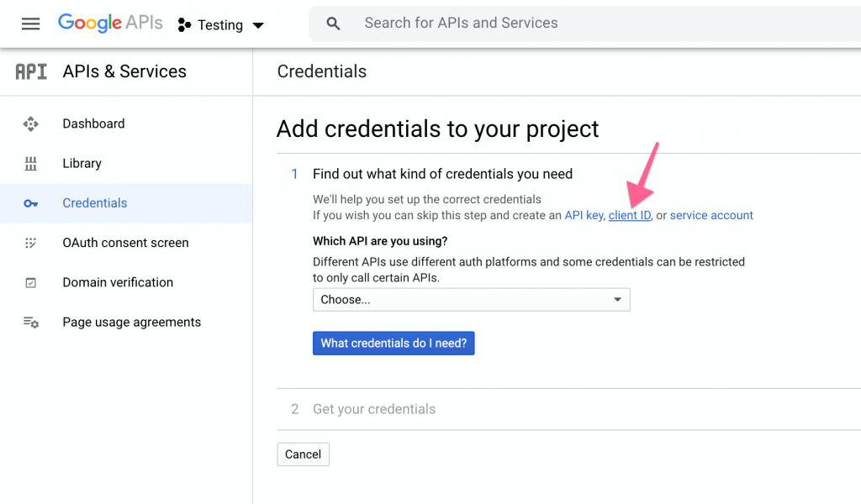Open the Testing project selector dropdown
Viewport: 861px width, 504px height.
[x=221, y=24]
